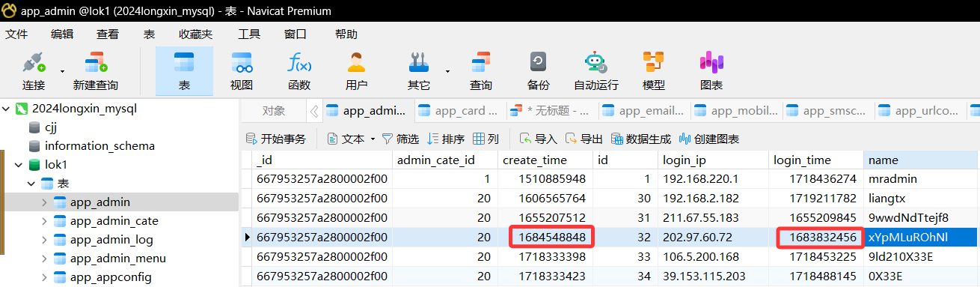Switch to the app_email tab

point(645,111)
